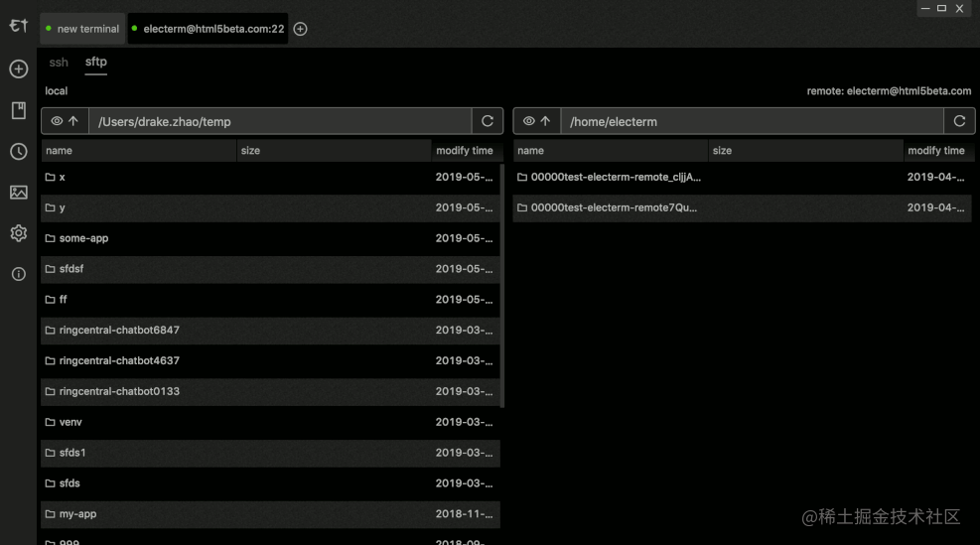Open the about info icon
Viewport: 980px width, 545px height.
click(x=19, y=274)
